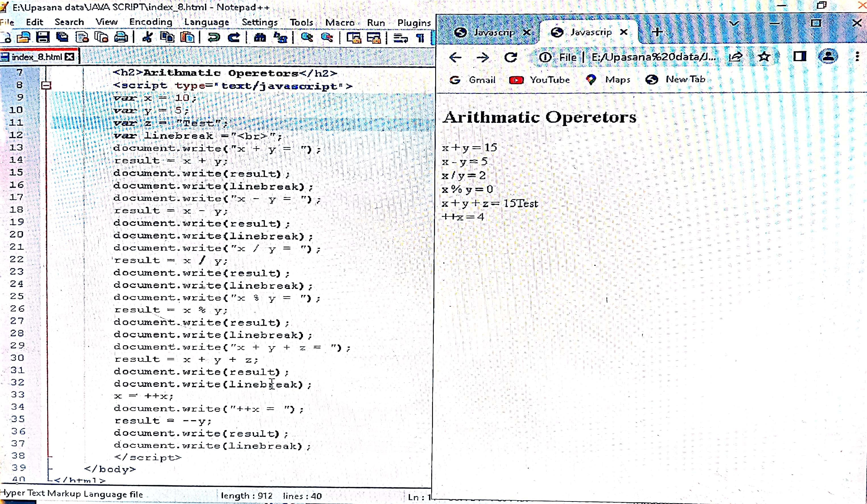Click the Undo arrow icon
This screenshot has width=867, height=504.
(214, 37)
